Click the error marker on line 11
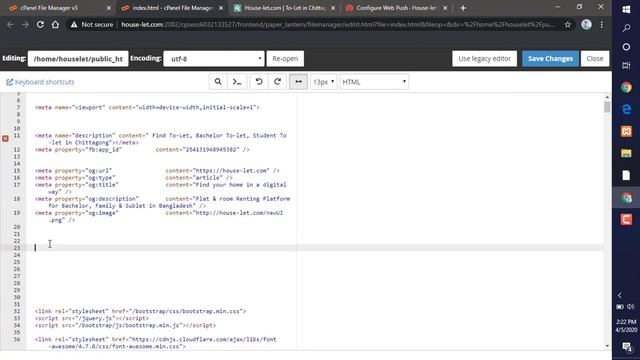 tap(5, 139)
